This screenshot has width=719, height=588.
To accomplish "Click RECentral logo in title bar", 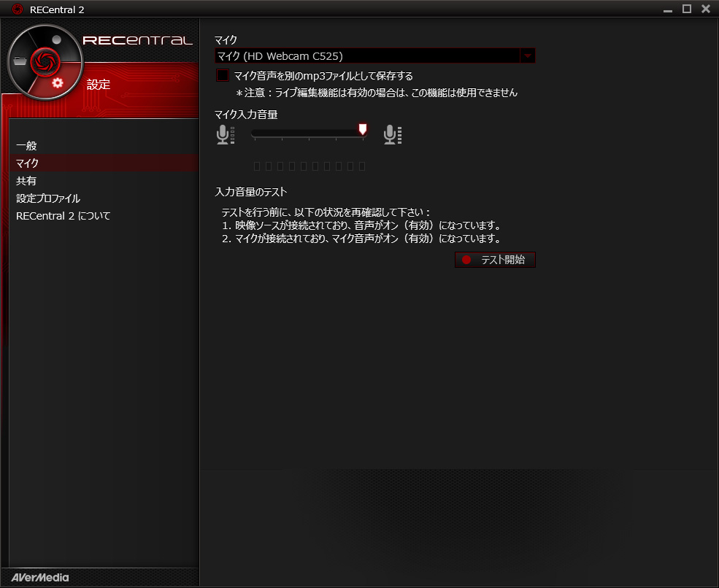I will tap(18, 9).
